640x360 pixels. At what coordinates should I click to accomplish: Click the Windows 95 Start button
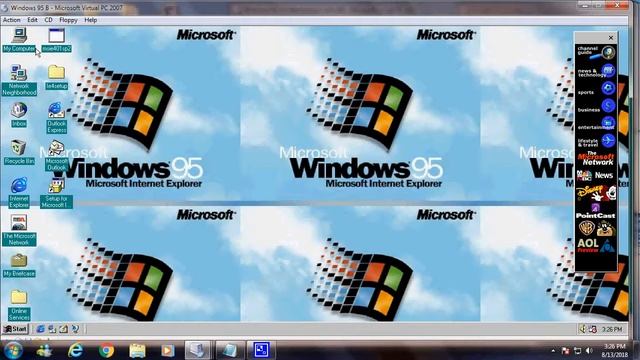[16, 329]
